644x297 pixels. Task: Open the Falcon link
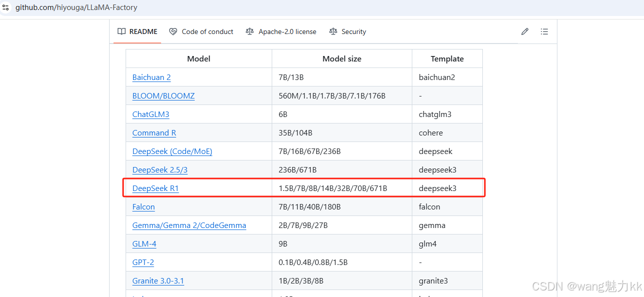point(144,207)
